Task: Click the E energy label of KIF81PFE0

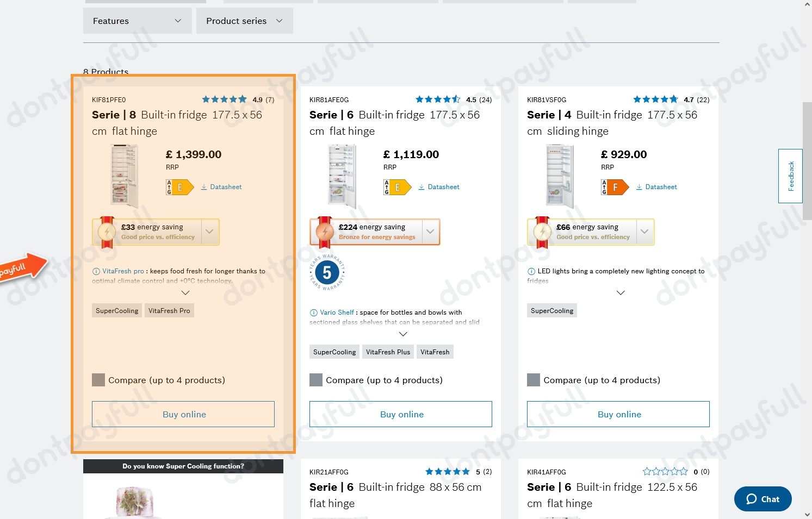Action: click(x=180, y=187)
